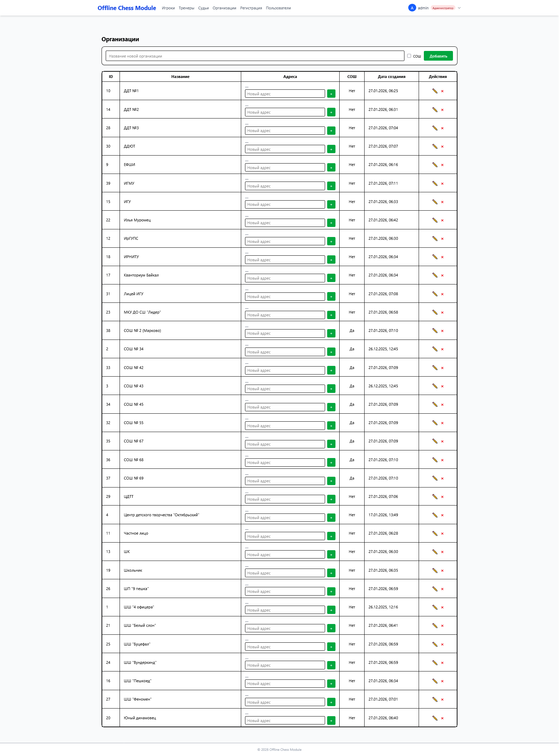Screen dimensions: 559x756
Task: Toggle the СОШ checkbox for new organization
Action: click(409, 56)
